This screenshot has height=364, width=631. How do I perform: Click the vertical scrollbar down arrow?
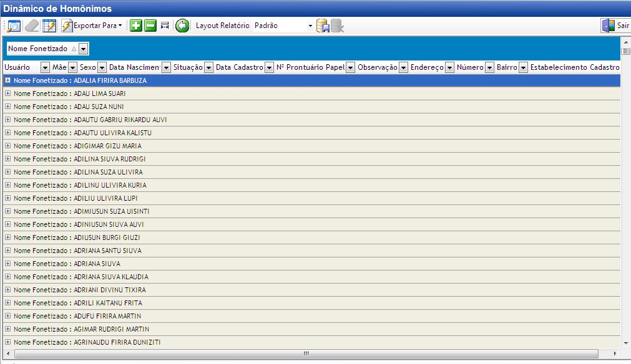tap(626, 343)
